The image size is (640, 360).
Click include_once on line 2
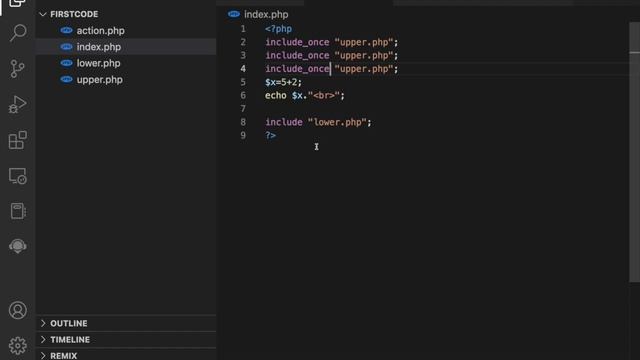[297, 42]
